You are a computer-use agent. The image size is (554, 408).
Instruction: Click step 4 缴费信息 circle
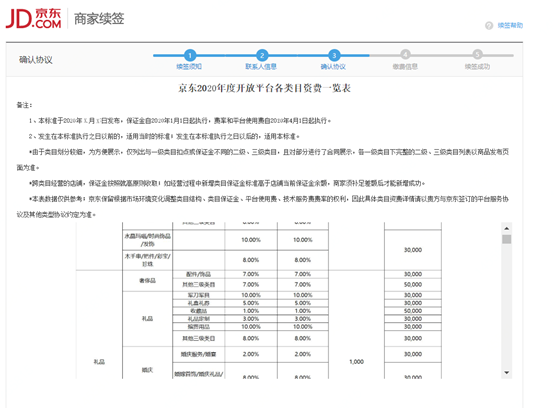pyautogui.click(x=406, y=55)
